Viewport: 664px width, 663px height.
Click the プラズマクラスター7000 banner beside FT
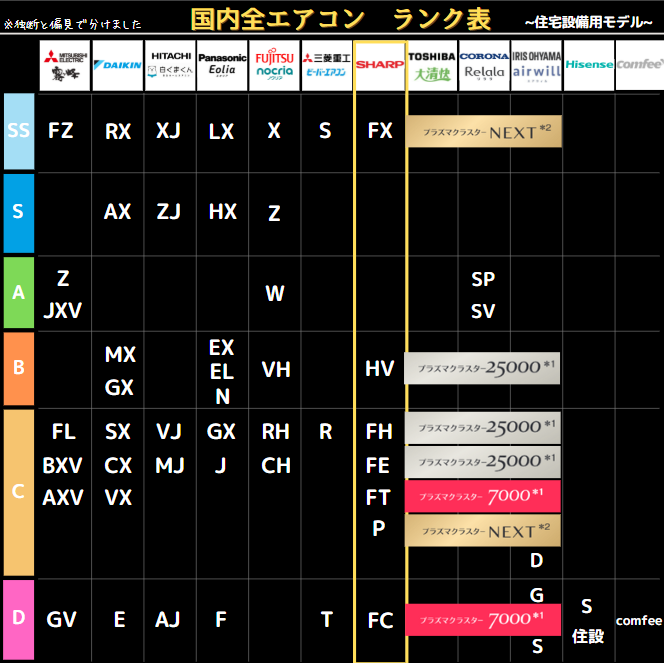(483, 496)
